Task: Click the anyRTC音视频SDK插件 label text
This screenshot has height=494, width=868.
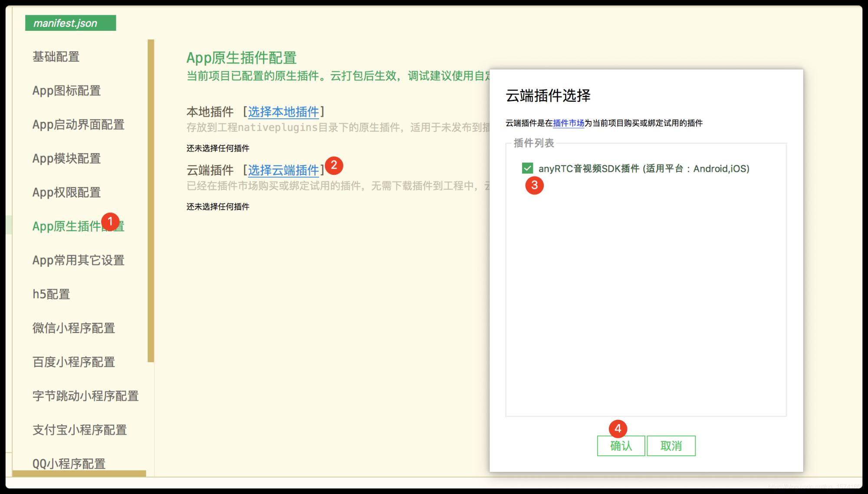Action: tap(644, 169)
